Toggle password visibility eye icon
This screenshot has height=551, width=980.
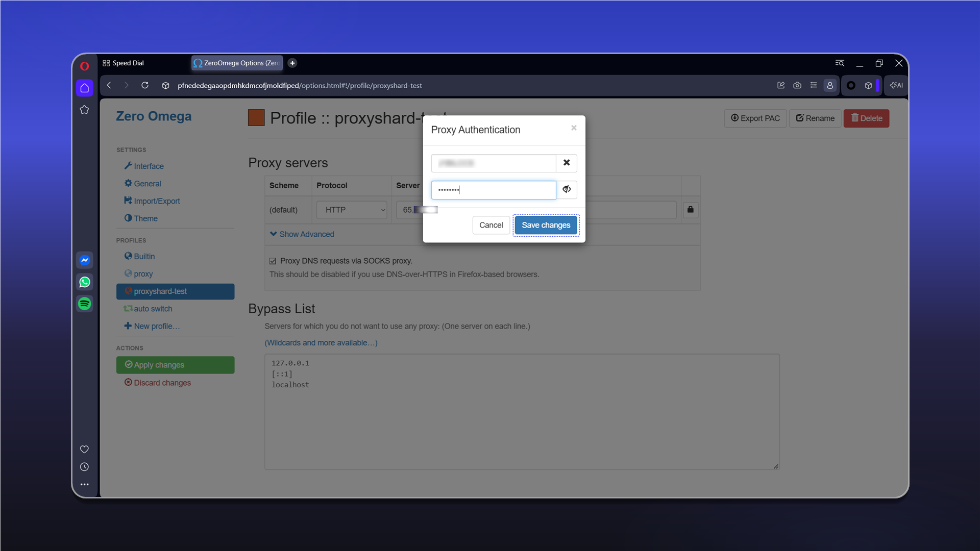[567, 189]
